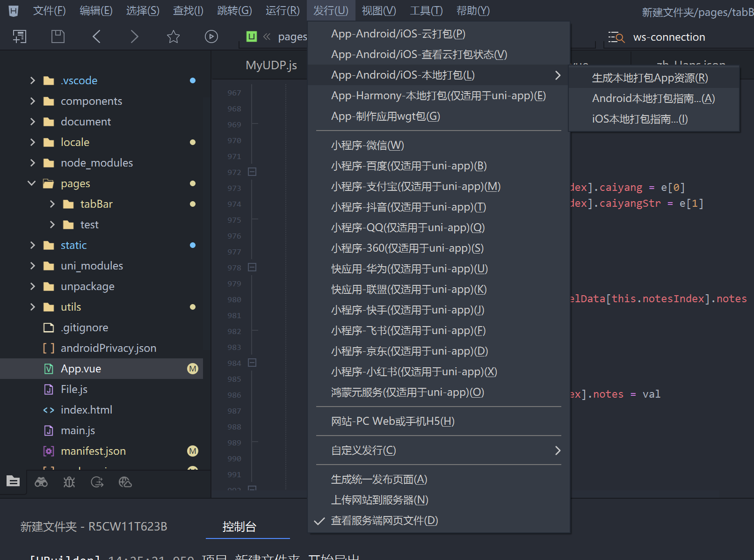Click the breadcrumb collapse double chevron icon
Viewport: 754px width, 560px height.
coord(267,36)
